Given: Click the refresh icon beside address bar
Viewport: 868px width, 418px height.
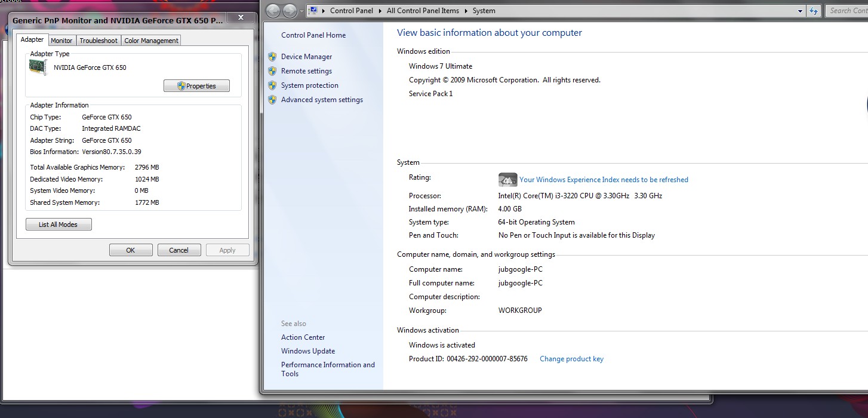Looking at the screenshot, I should pos(814,11).
